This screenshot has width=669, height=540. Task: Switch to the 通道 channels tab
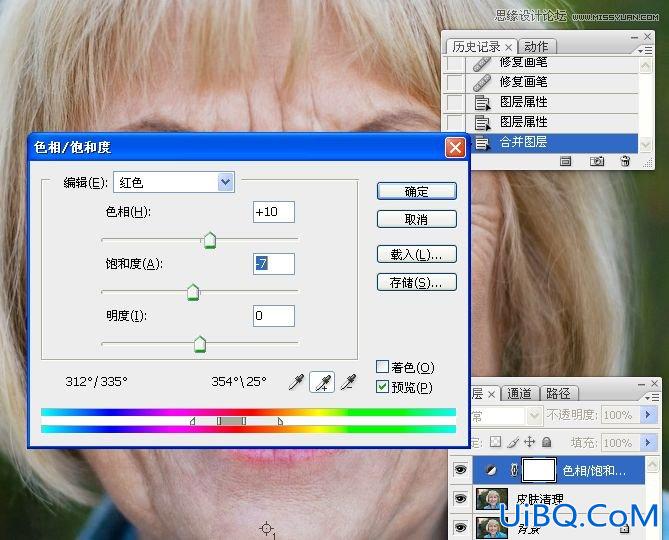click(x=519, y=393)
